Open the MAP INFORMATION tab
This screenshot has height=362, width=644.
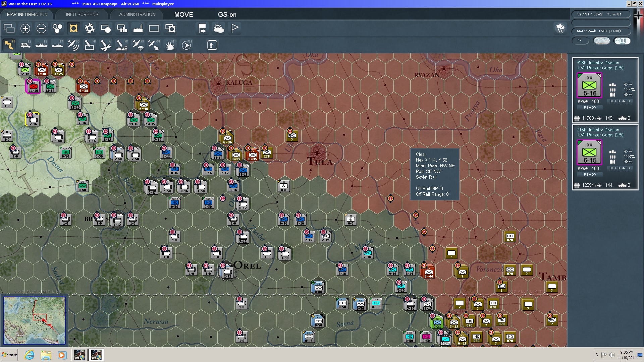coord(27,14)
